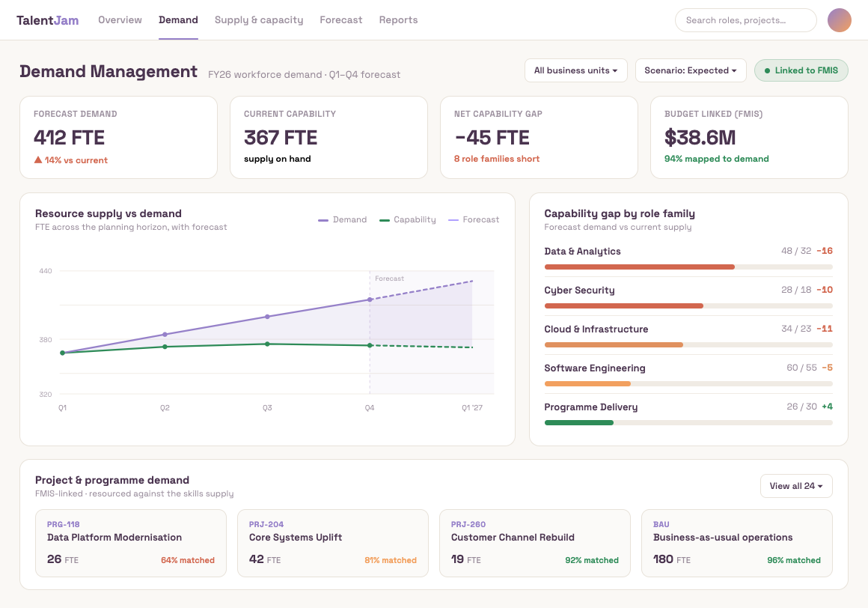Click the Q3 capability data point
Screen dimensions: 868x608
pos(267,344)
